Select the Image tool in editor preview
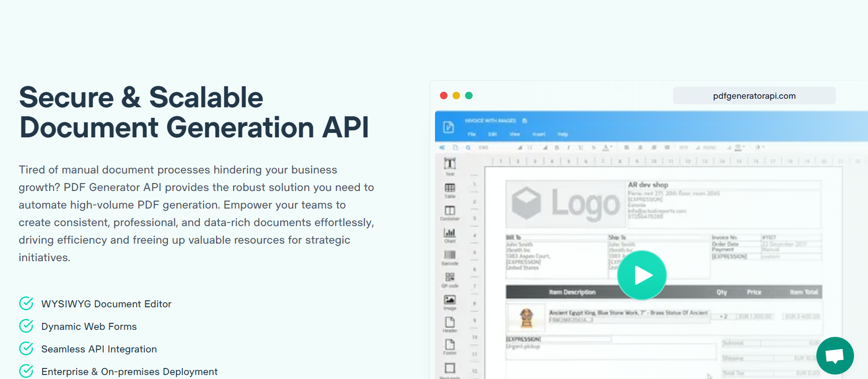 [x=450, y=302]
